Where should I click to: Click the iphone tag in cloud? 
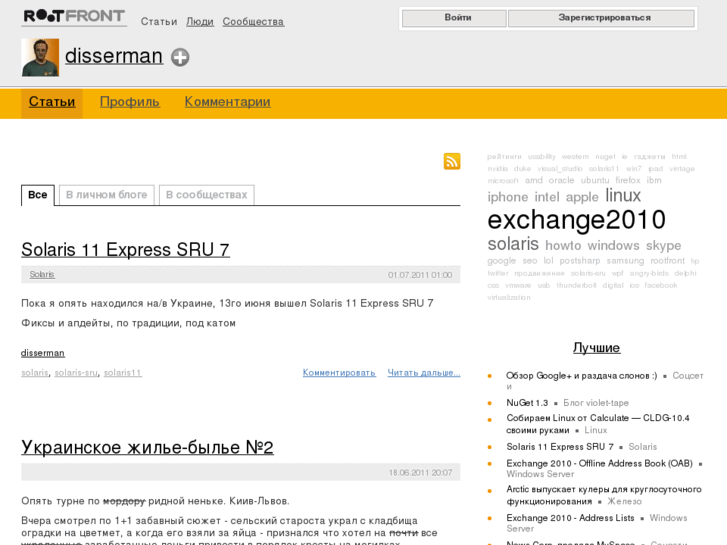[x=508, y=197]
